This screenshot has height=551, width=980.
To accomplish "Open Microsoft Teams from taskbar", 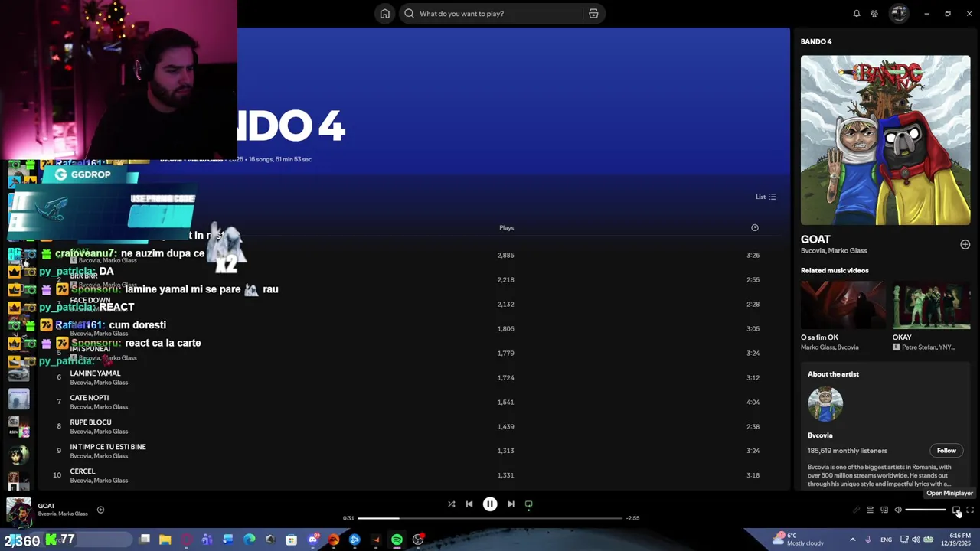I will pos(207,540).
